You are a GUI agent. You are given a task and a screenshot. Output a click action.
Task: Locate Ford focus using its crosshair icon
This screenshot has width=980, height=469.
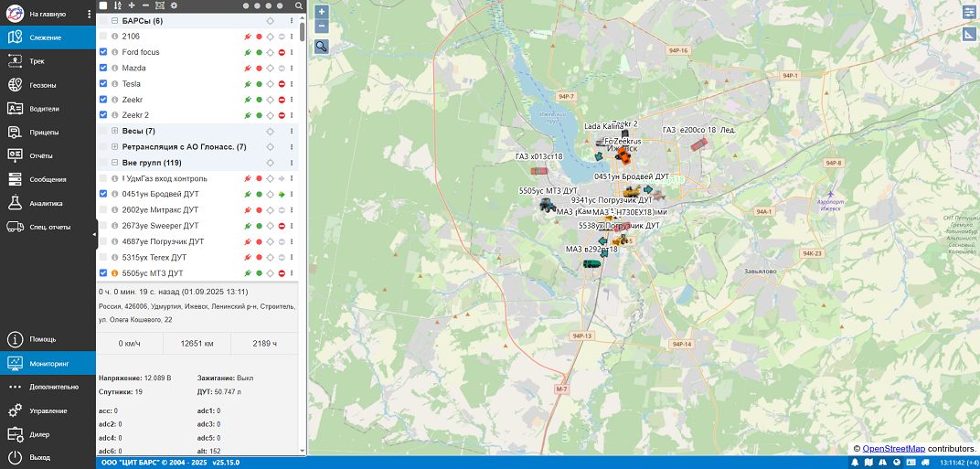coord(270,52)
